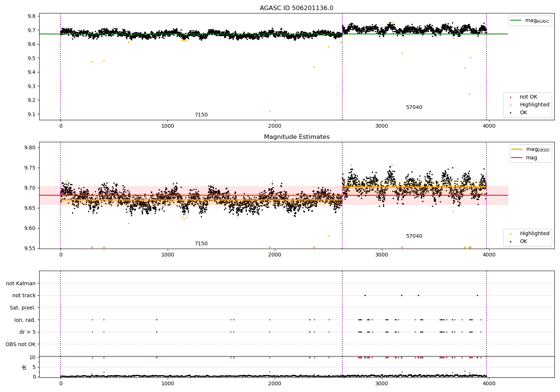Click the title 'AGASC ID 506201136.0'

click(296, 8)
